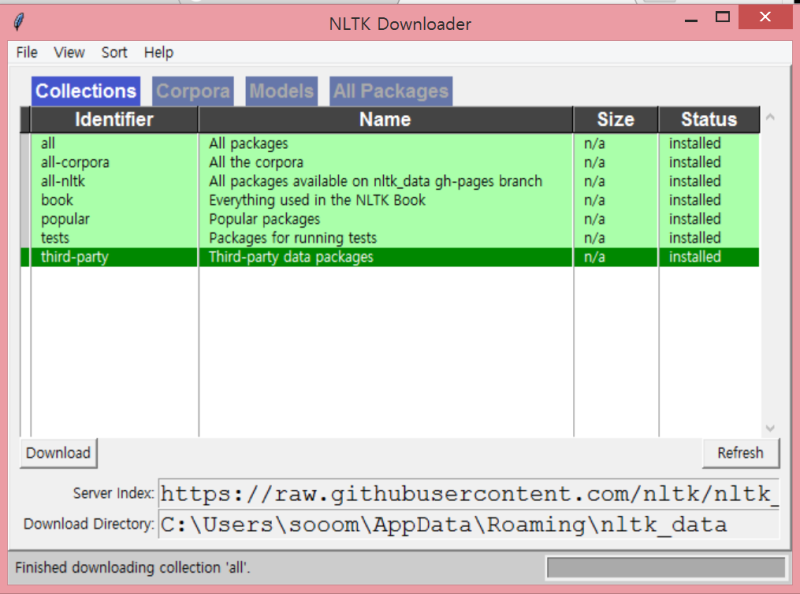Switch to the Corpora tab
Screen dimensions: 800x594
pyautogui.click(x=192, y=91)
